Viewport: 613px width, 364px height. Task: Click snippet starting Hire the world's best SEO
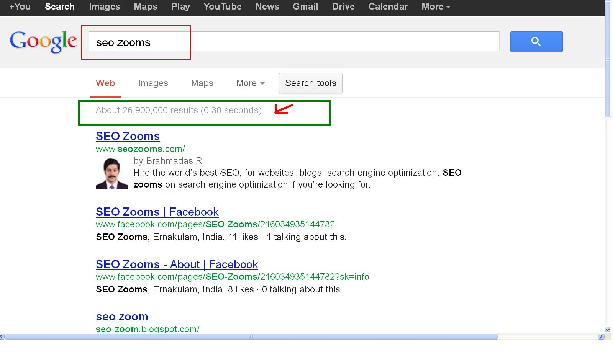[x=297, y=178]
